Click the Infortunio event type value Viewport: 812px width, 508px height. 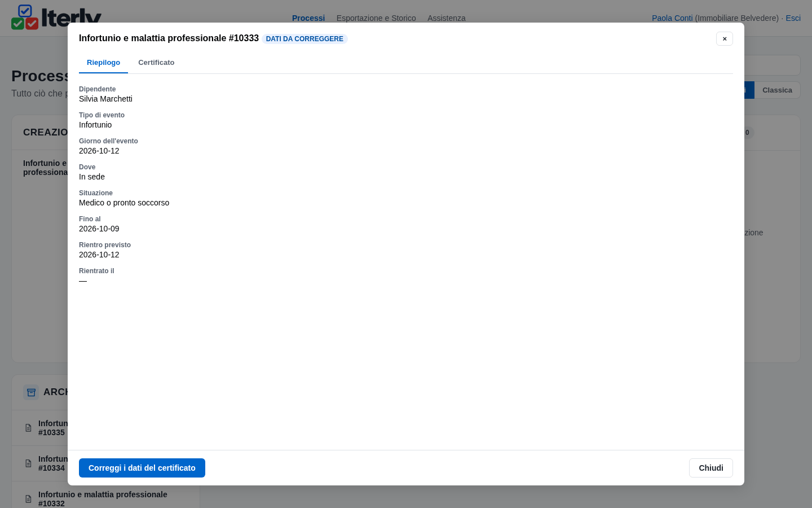95,125
